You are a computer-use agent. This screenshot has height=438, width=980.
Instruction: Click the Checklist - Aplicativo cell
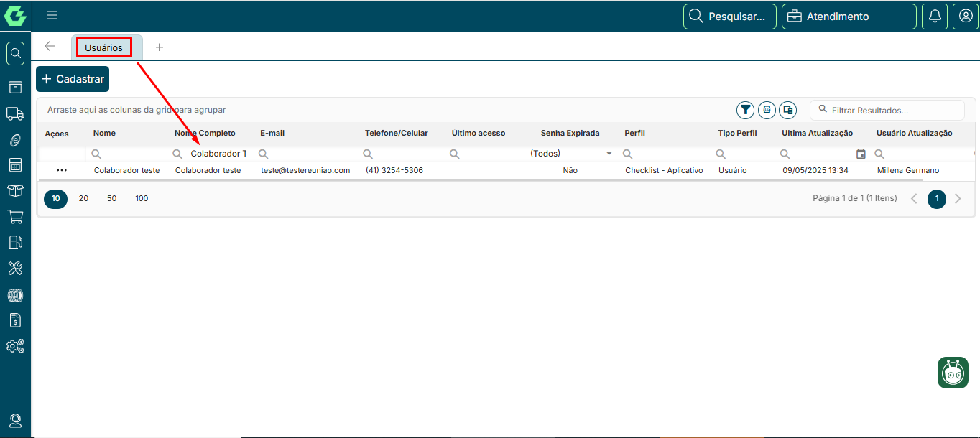(664, 170)
